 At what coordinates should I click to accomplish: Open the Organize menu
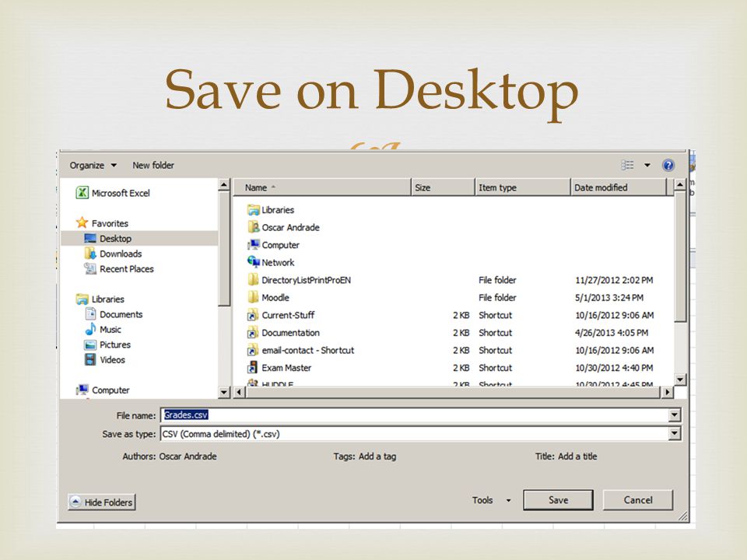coord(93,165)
